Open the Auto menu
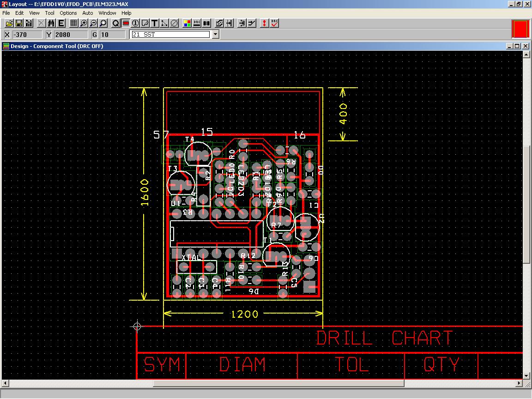 (87, 13)
